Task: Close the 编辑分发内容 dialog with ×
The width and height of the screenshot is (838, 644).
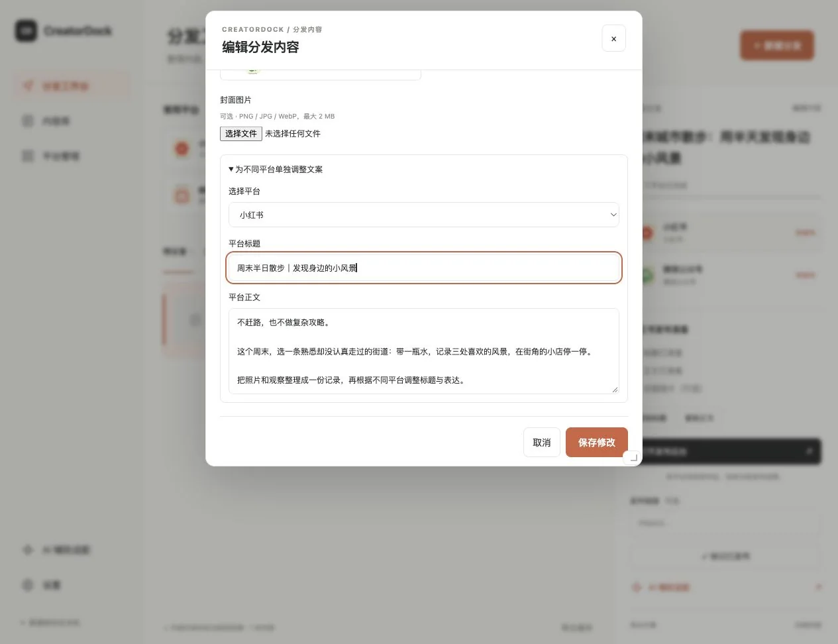Action: pos(613,38)
